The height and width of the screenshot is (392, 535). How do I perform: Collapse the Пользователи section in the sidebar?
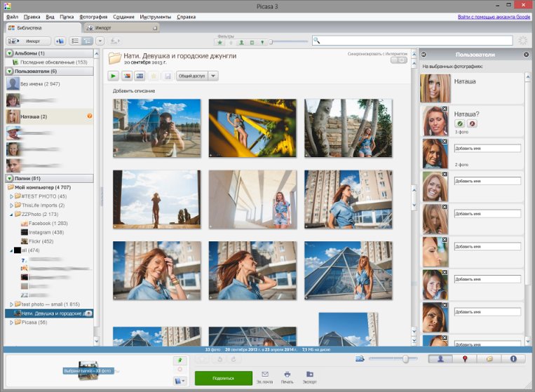coord(10,72)
